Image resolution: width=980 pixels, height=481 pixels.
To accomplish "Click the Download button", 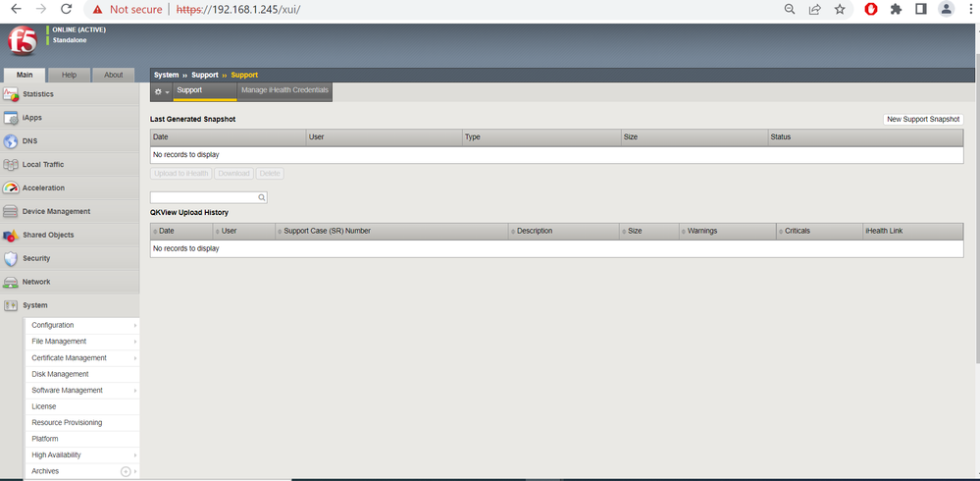I will [x=233, y=174].
